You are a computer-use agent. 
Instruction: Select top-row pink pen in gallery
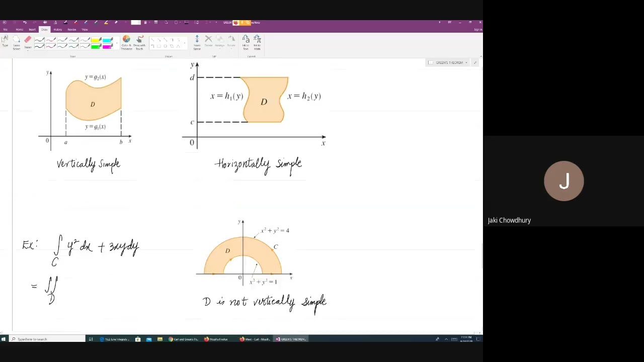click(x=51, y=40)
